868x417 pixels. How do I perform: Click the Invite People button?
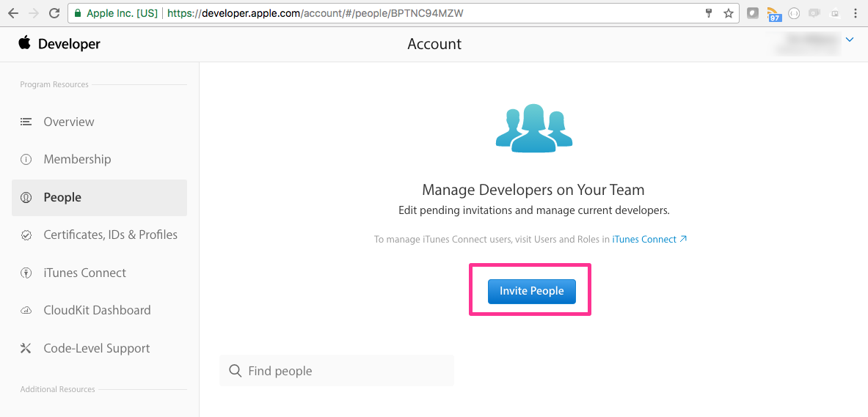(x=531, y=291)
